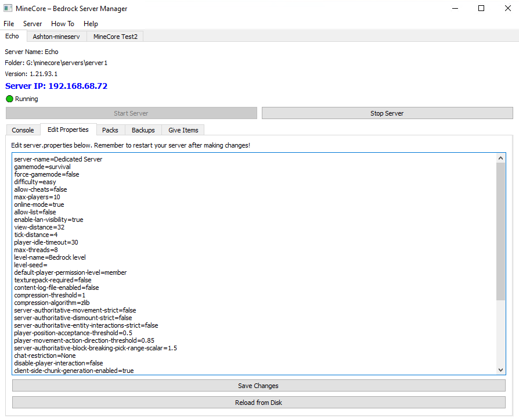Click the line force-gamemode=false

coord(46,174)
